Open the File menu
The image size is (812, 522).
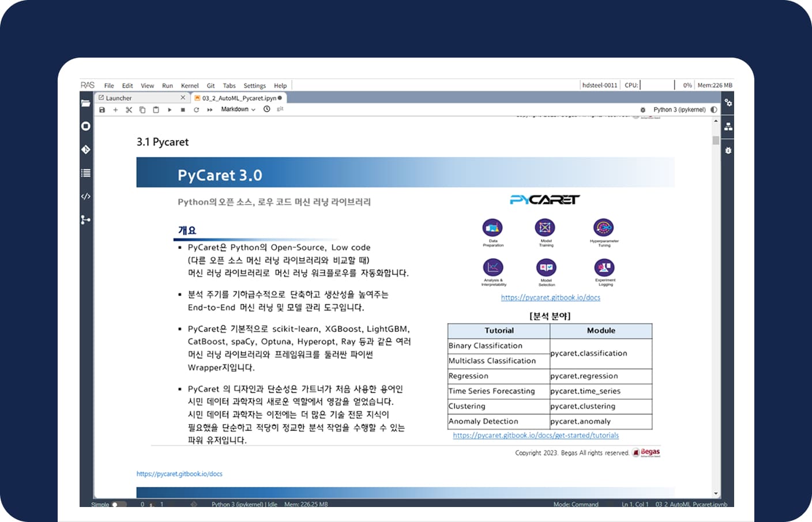click(x=109, y=85)
